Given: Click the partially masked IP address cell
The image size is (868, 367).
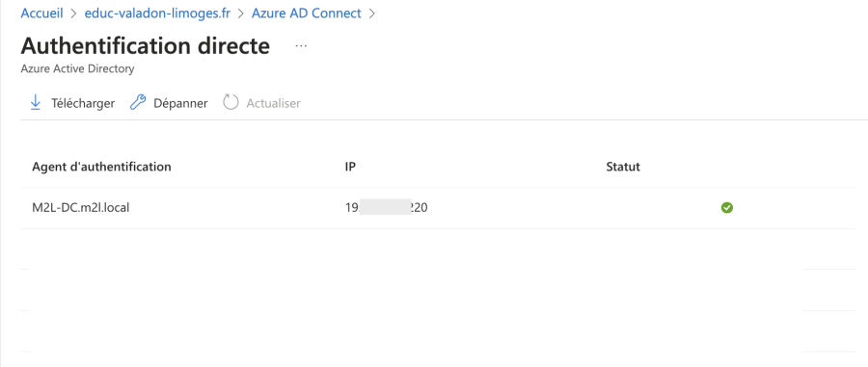Looking at the screenshot, I should pyautogui.click(x=387, y=208).
